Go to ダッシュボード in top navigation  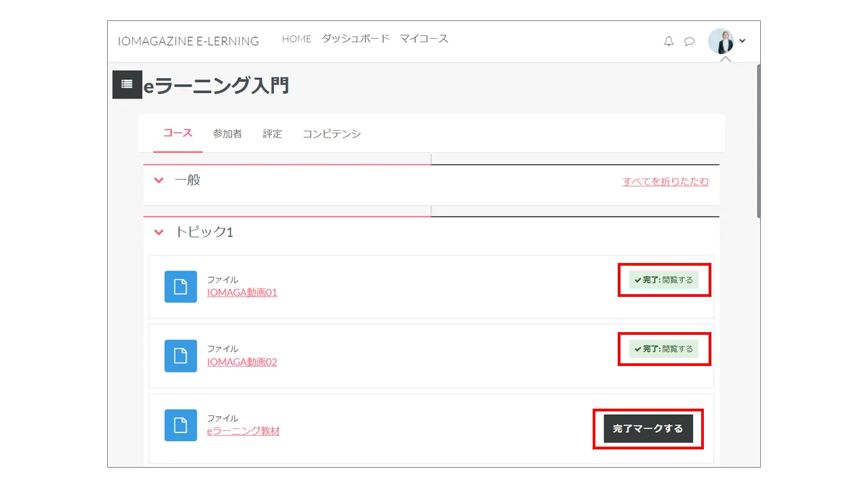(355, 39)
